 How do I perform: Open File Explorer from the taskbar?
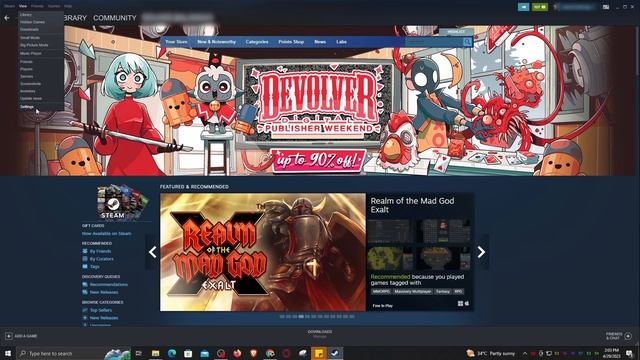[155, 353]
